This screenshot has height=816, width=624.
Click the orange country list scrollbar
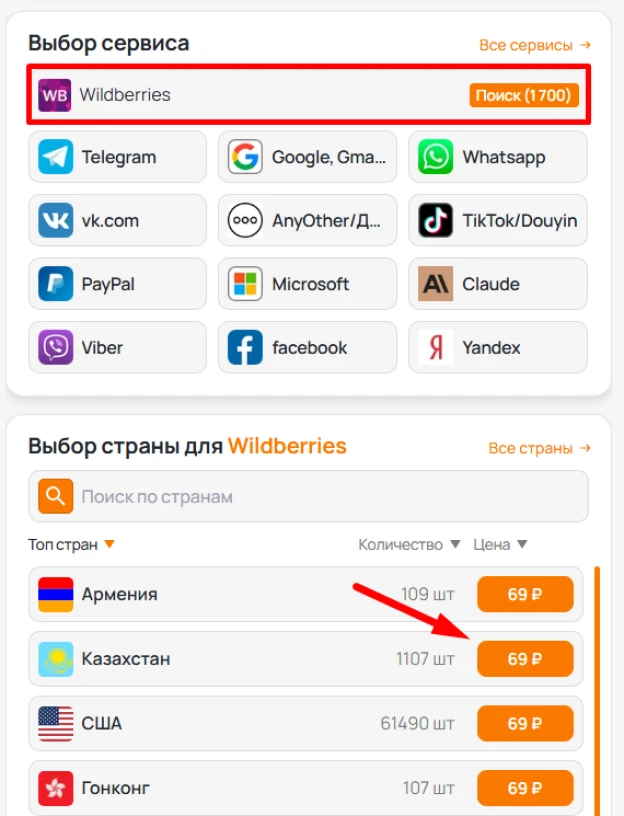(597, 691)
